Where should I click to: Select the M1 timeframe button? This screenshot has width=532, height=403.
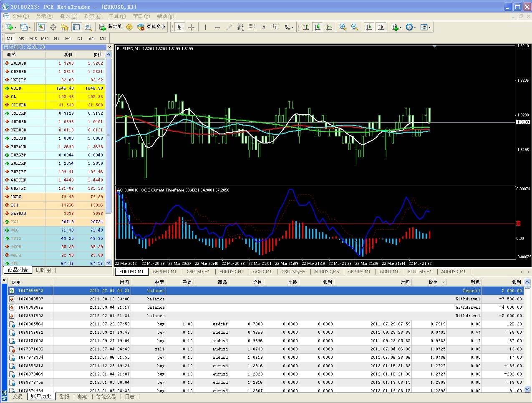pyautogui.click(x=10, y=38)
